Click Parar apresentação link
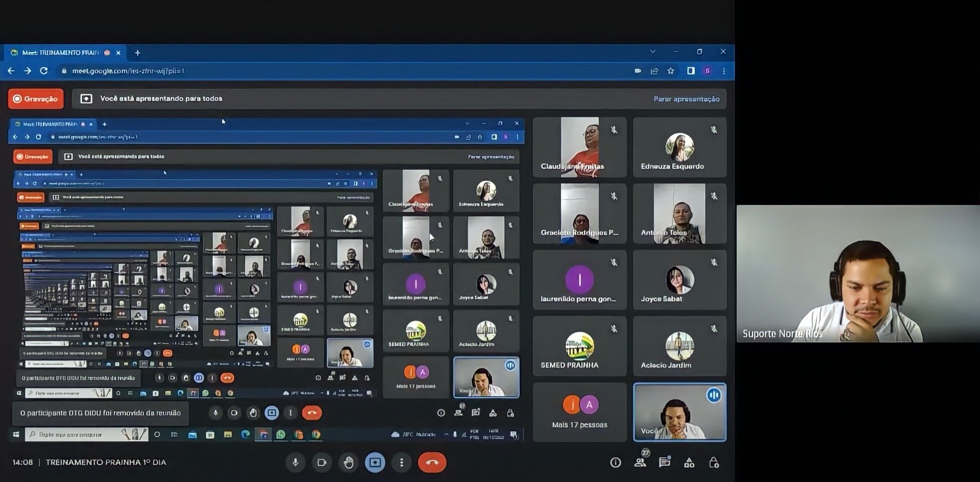 (687, 99)
